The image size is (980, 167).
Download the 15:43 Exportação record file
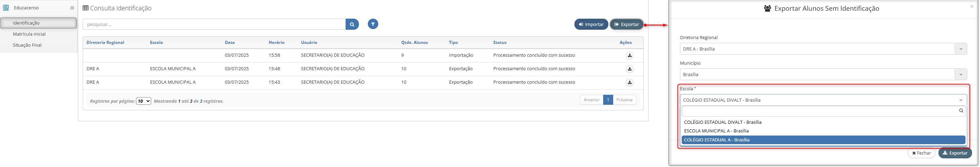pyautogui.click(x=629, y=83)
